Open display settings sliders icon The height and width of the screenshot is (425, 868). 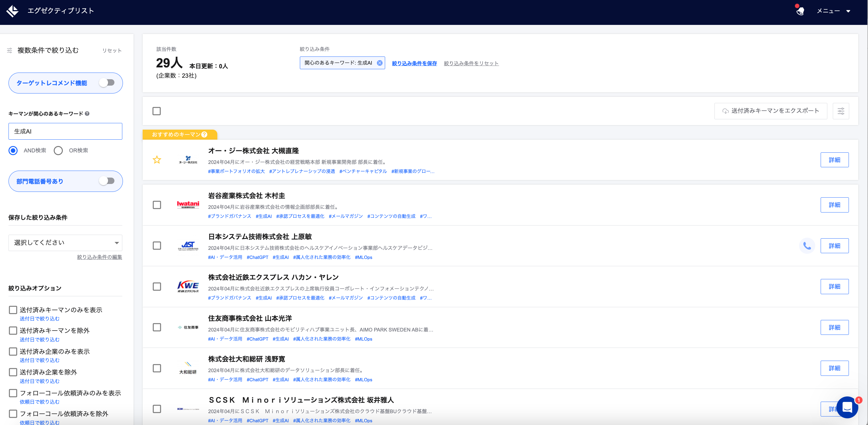coord(841,111)
